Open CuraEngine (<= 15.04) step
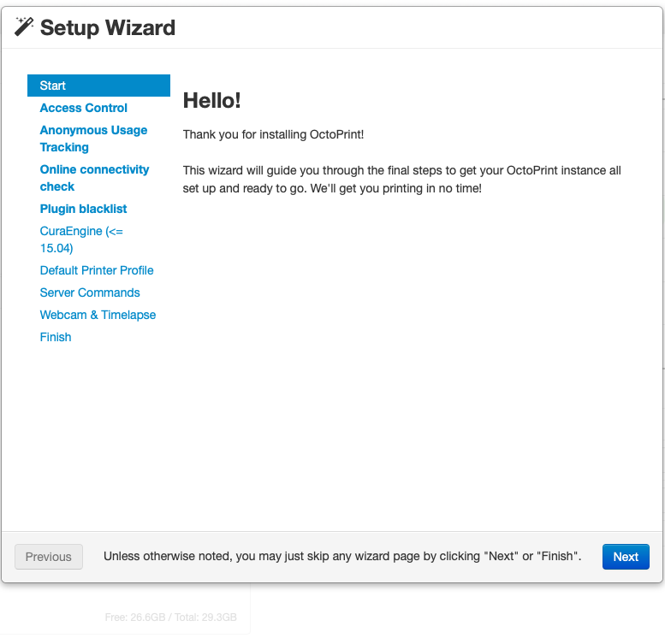 (x=81, y=239)
